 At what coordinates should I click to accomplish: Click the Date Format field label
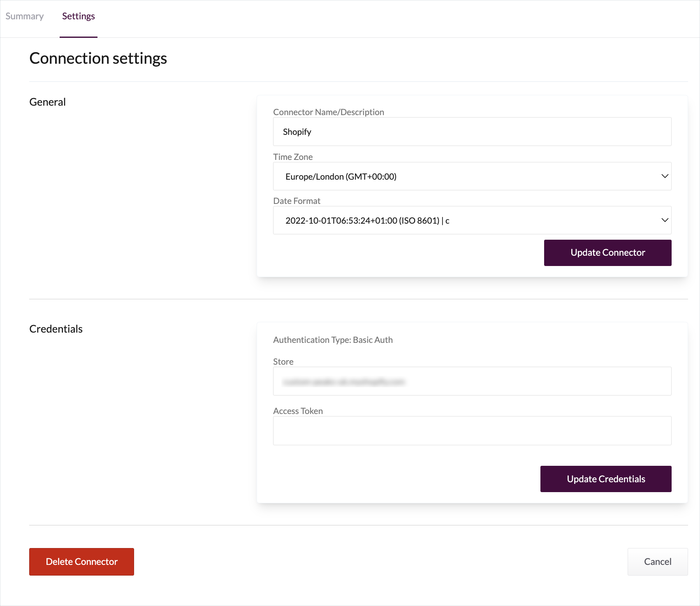[297, 201]
